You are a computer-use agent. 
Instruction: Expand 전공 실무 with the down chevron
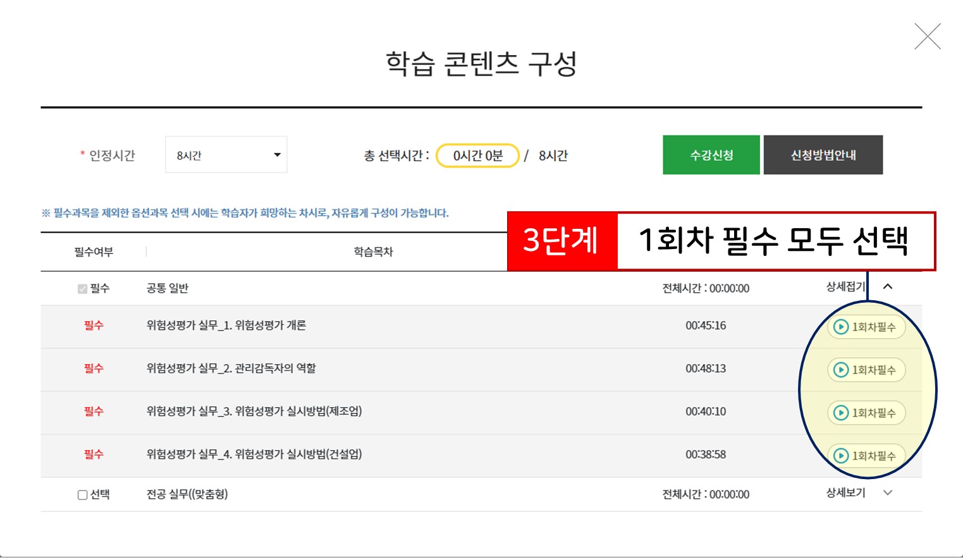(888, 493)
